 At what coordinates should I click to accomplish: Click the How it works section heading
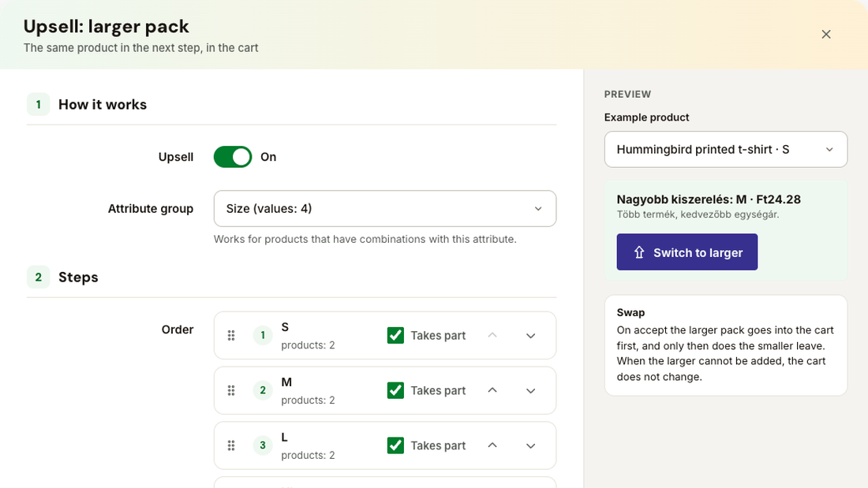point(103,105)
